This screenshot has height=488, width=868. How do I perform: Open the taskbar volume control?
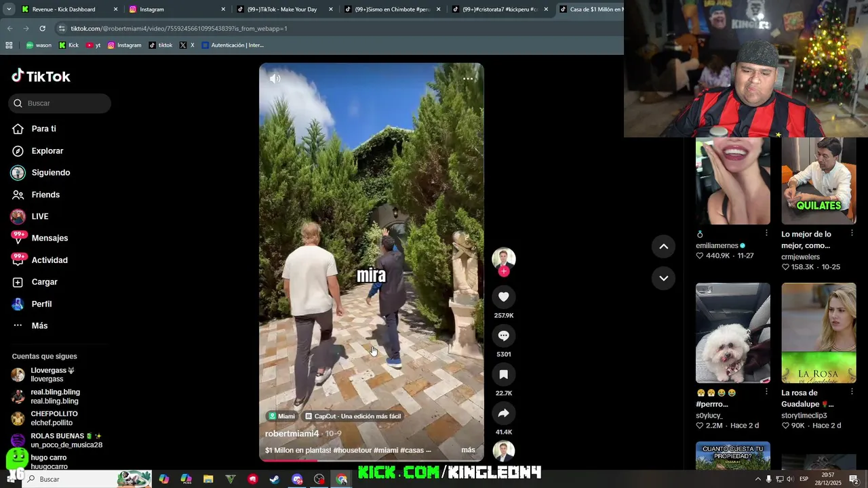(x=790, y=479)
